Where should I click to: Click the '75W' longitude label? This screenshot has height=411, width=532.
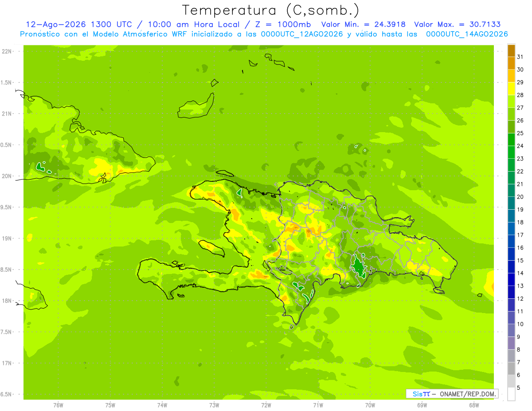[x=110, y=405]
